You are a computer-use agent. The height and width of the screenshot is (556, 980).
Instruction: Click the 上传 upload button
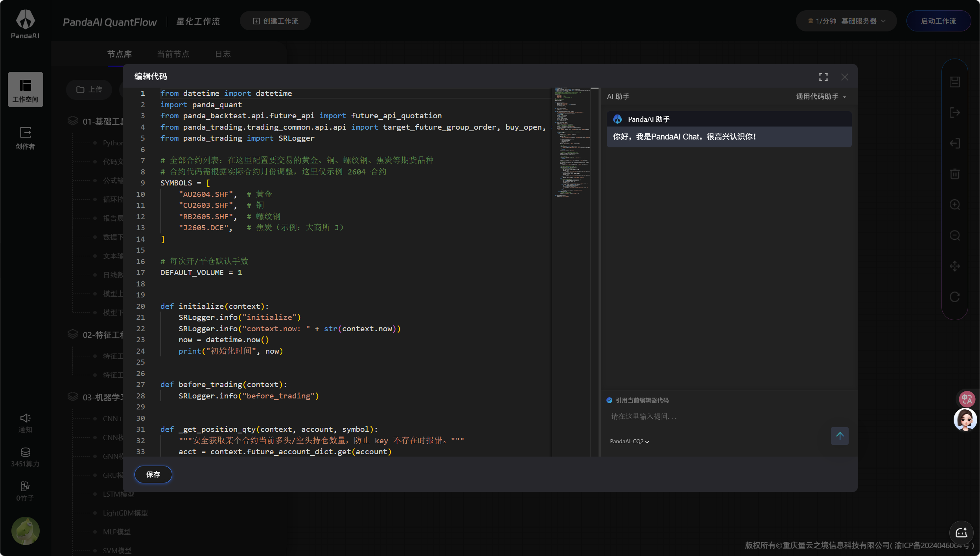89,90
